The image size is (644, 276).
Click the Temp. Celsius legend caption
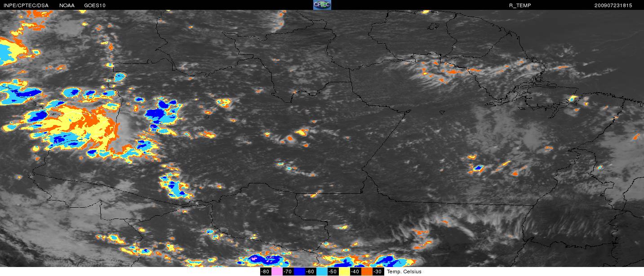coord(404,272)
